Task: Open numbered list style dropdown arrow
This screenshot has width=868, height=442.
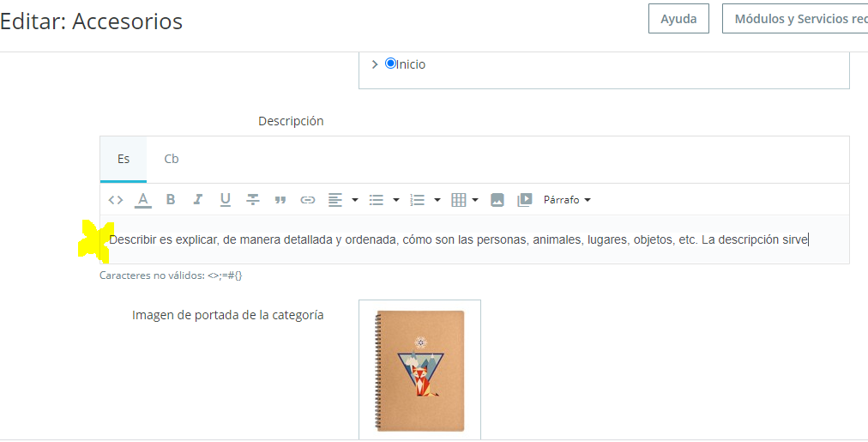Action: [x=437, y=200]
